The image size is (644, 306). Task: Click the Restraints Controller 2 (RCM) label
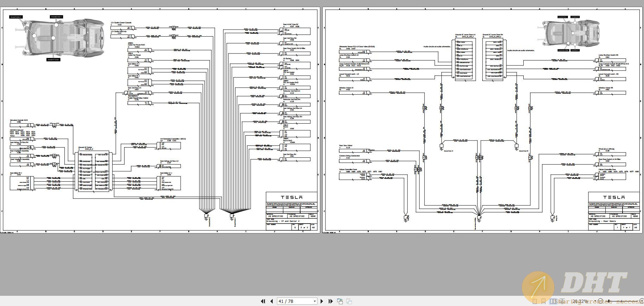(174, 139)
